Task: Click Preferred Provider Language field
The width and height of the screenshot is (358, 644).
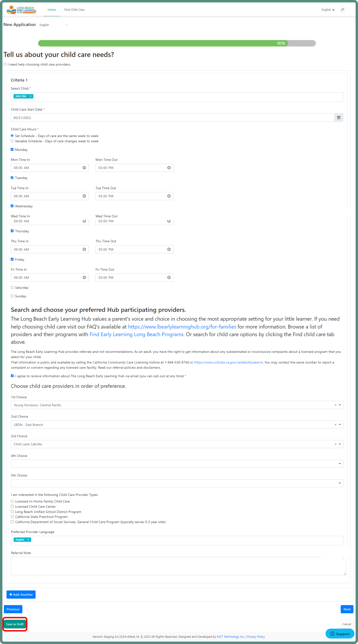Action: pyautogui.click(x=177, y=541)
